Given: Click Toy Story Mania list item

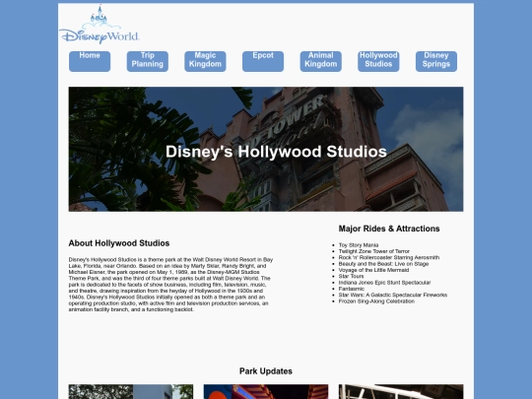Looking at the screenshot, I should 359,245.
